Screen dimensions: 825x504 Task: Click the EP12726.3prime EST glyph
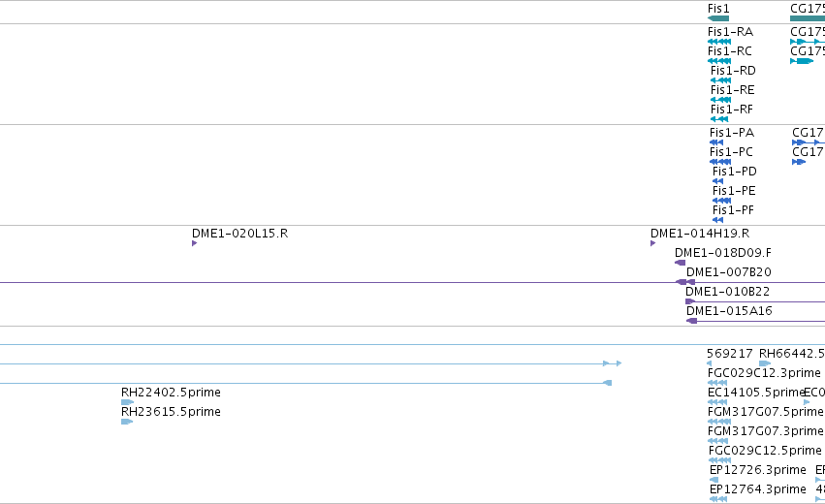point(714,480)
